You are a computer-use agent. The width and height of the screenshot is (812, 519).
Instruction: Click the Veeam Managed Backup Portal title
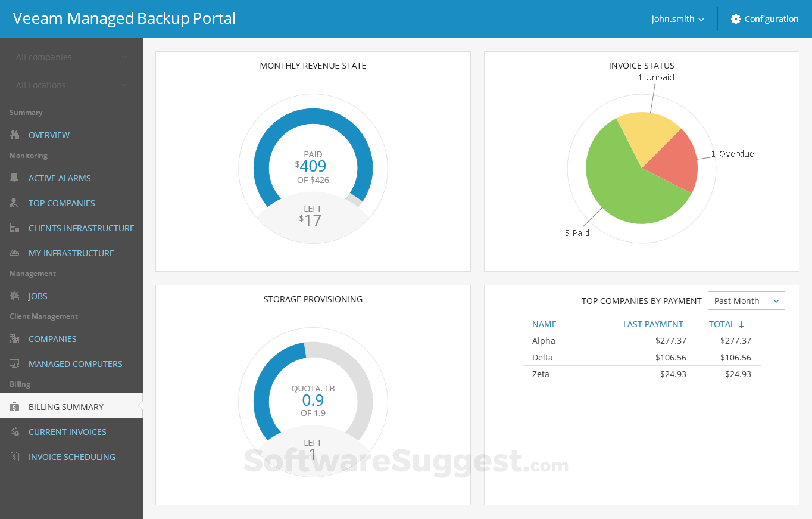124,18
